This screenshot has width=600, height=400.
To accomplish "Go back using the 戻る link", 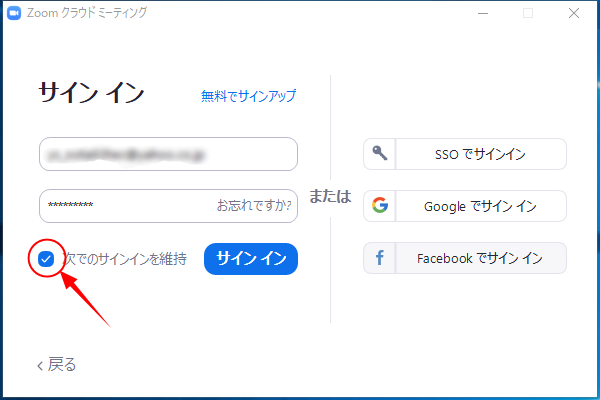I will tap(57, 364).
